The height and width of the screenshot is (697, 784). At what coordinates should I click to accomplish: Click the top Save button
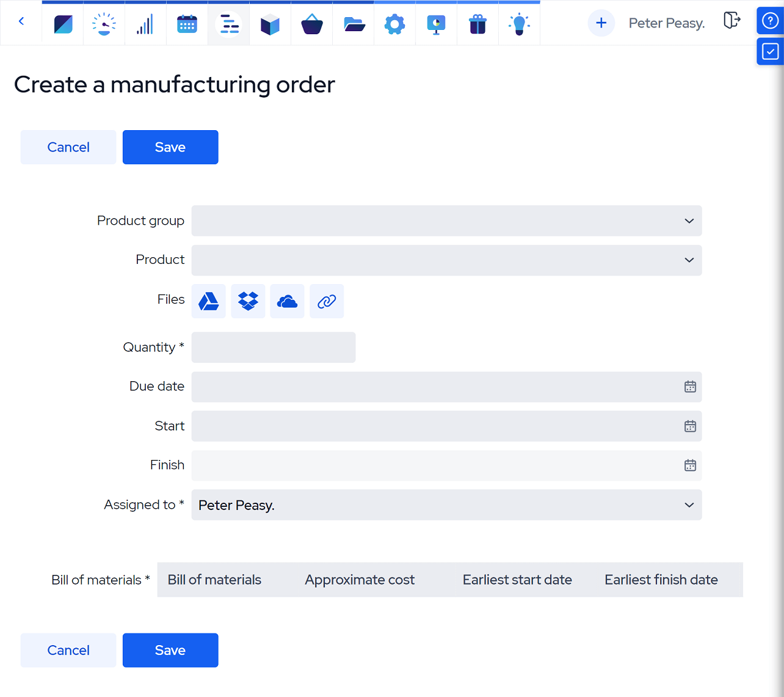tap(170, 147)
